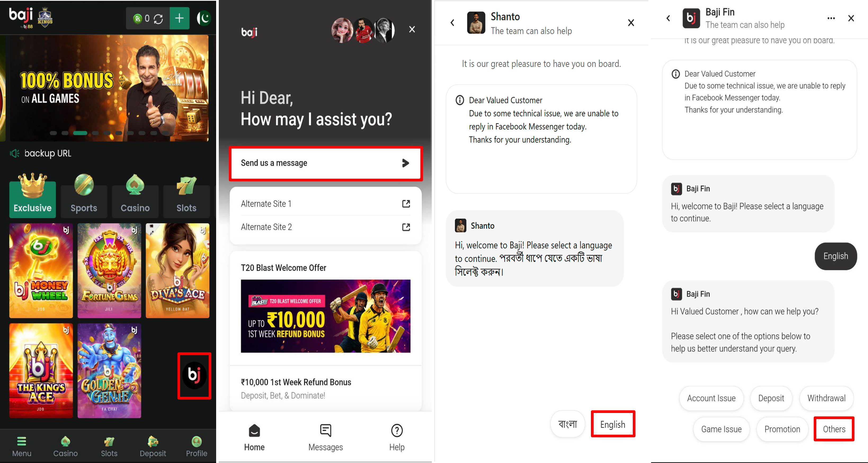This screenshot has height=463, width=868.
Task: Click the green plus deposit button
Action: pyautogui.click(x=180, y=18)
